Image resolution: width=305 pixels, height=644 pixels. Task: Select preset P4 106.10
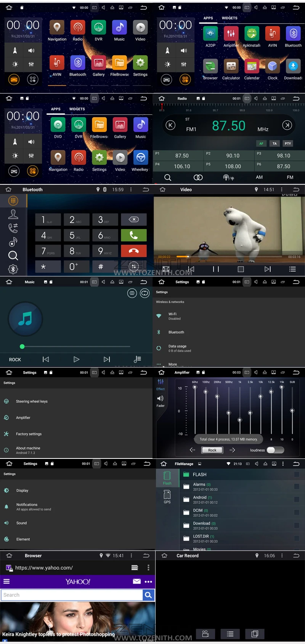tap(178, 166)
